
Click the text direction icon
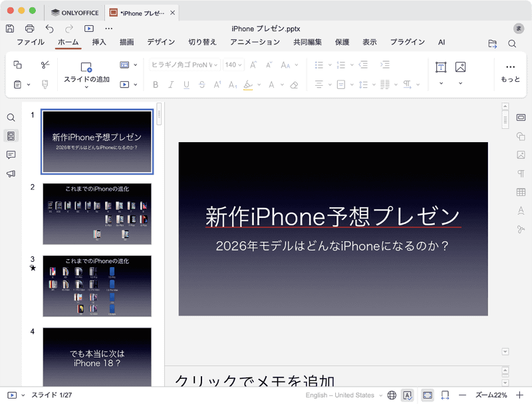[x=407, y=85]
